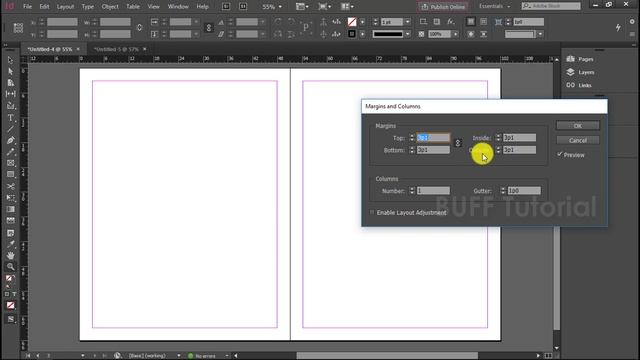This screenshot has width=640, height=360.
Task: Toggle constrain width and height proportions
Action: (139, 28)
